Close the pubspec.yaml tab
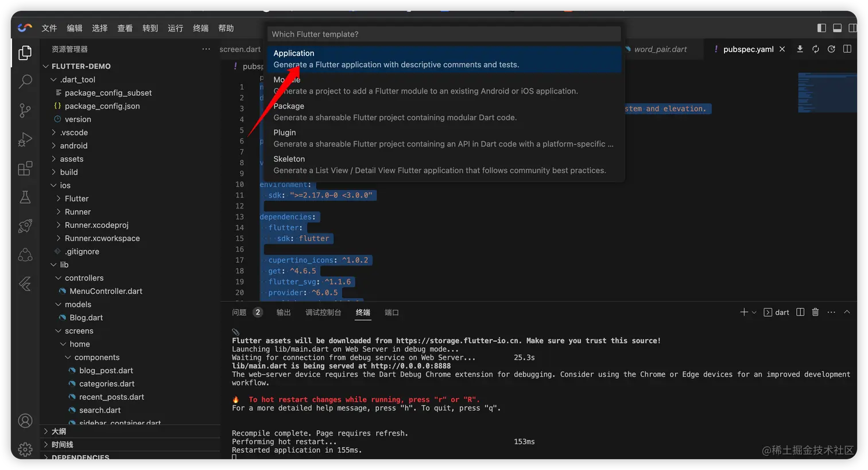Image resolution: width=868 pixels, height=470 pixels. pyautogui.click(x=782, y=49)
